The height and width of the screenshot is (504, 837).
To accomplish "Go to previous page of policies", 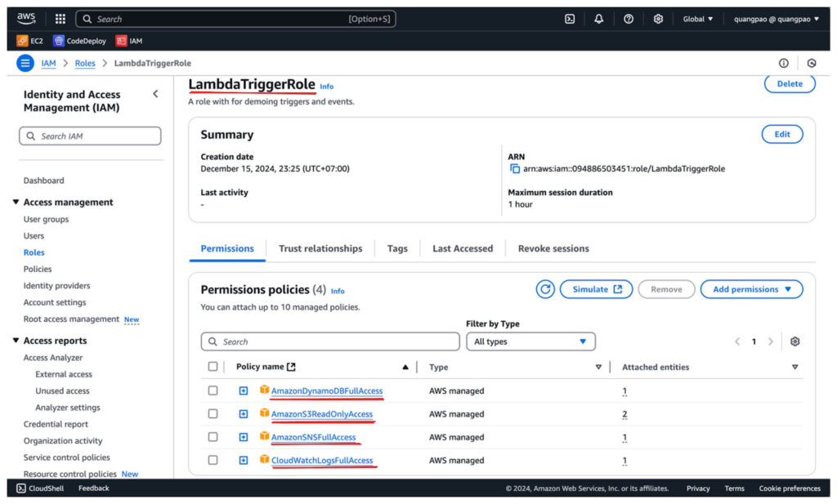I will point(737,341).
